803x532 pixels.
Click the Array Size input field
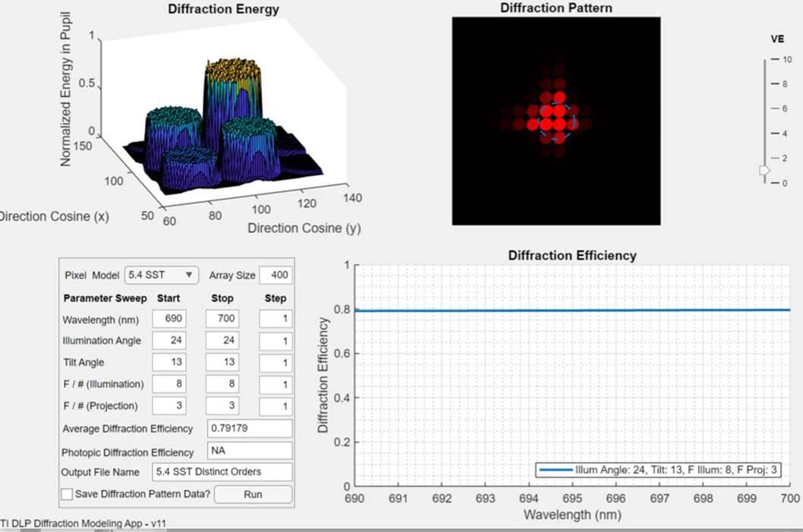[276, 275]
